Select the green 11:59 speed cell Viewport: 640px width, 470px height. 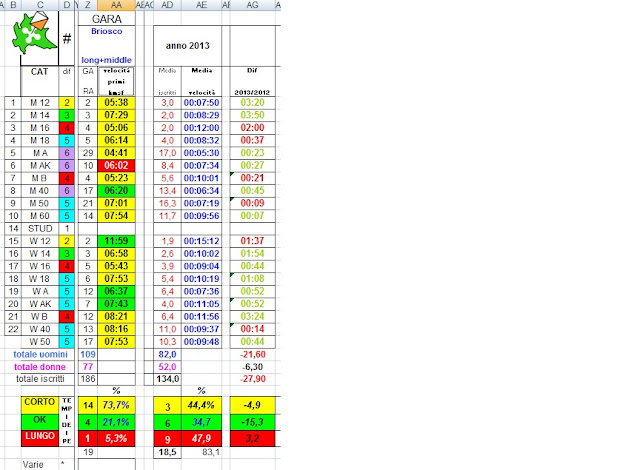pyautogui.click(x=116, y=241)
